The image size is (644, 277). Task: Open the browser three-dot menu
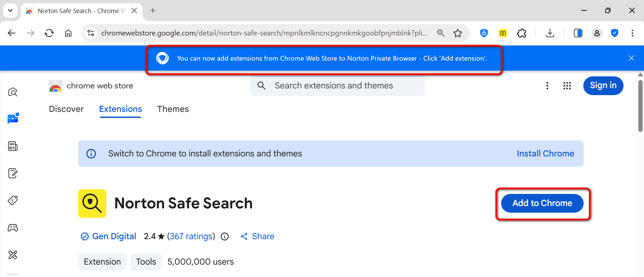click(632, 33)
